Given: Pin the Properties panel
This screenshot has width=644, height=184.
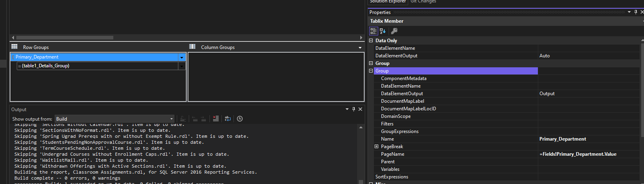Looking at the screenshot, I should click(x=636, y=12).
